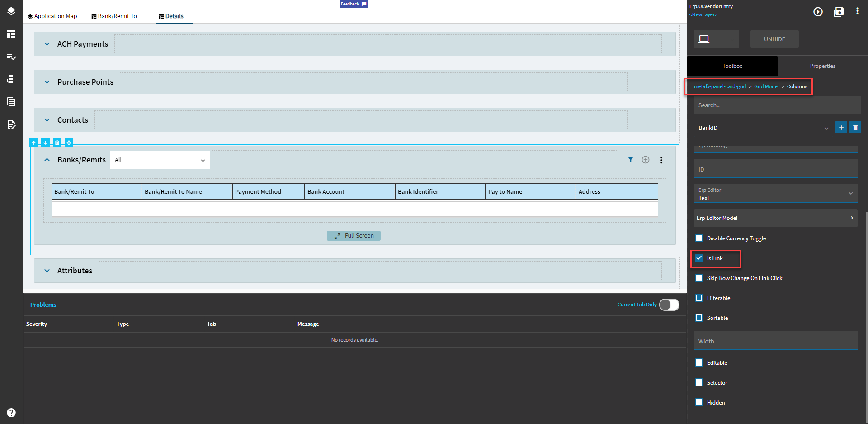Click the run/play icon in header
Screen dimensions: 868x424
tap(818, 12)
